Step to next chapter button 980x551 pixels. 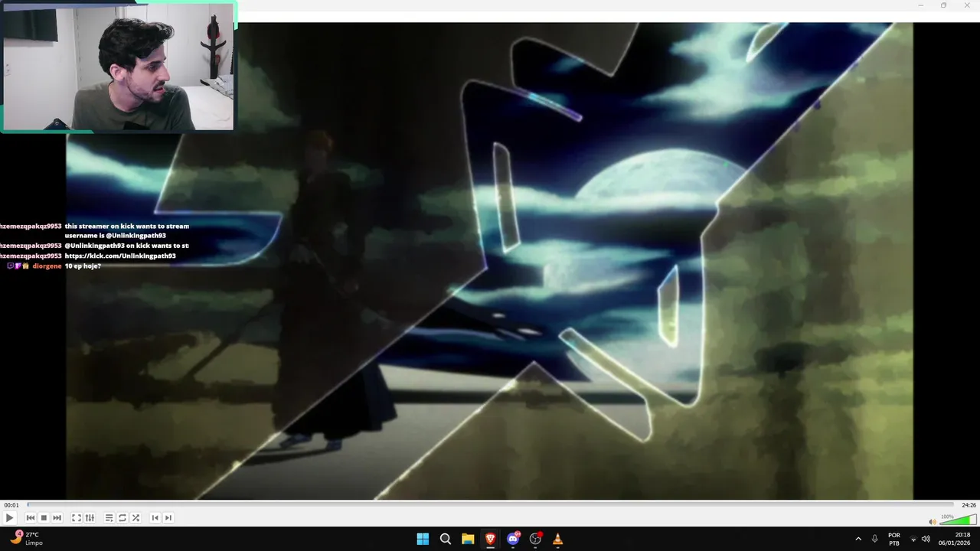click(168, 518)
